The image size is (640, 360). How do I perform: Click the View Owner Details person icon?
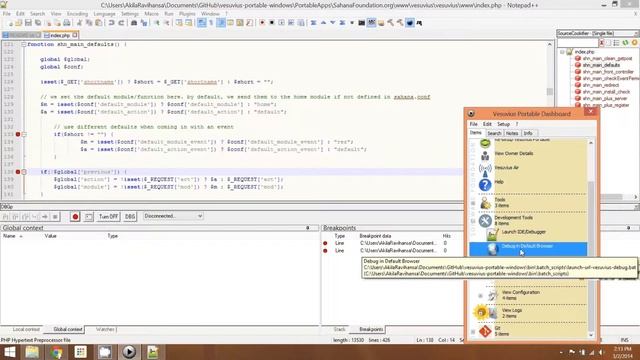pyautogui.click(x=485, y=156)
